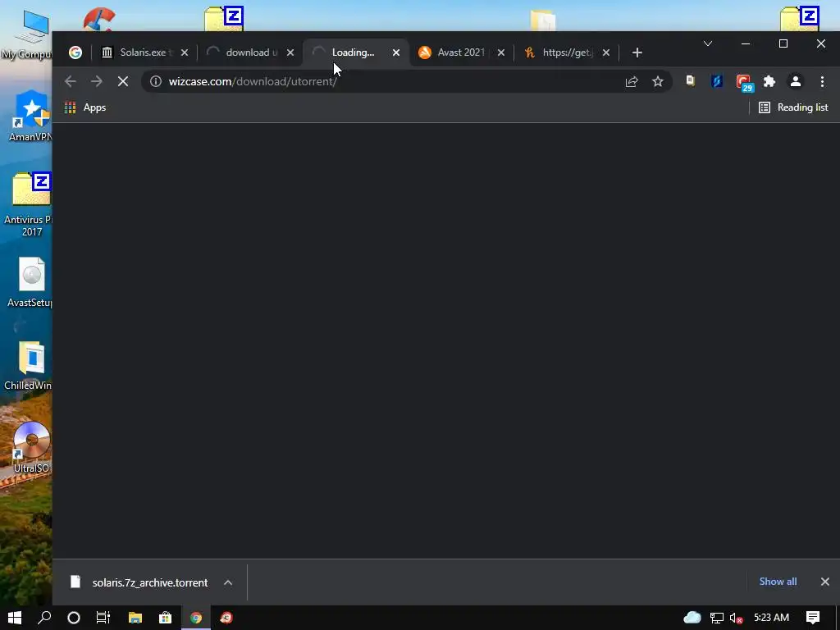Close the Avast 2021 tab
The height and width of the screenshot is (630, 840).
pyautogui.click(x=501, y=52)
